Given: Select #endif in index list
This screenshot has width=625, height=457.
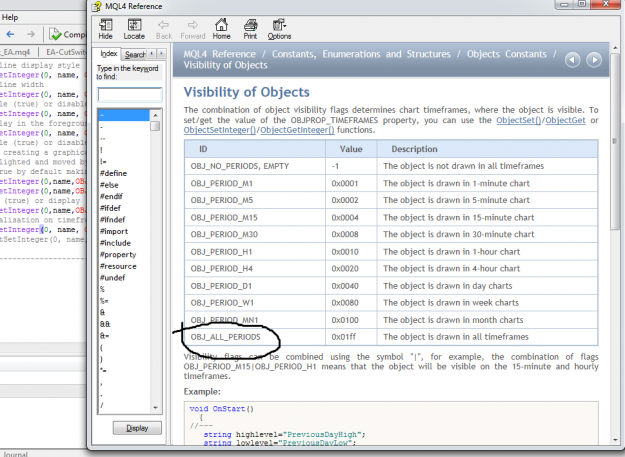Looking at the screenshot, I should [111, 196].
